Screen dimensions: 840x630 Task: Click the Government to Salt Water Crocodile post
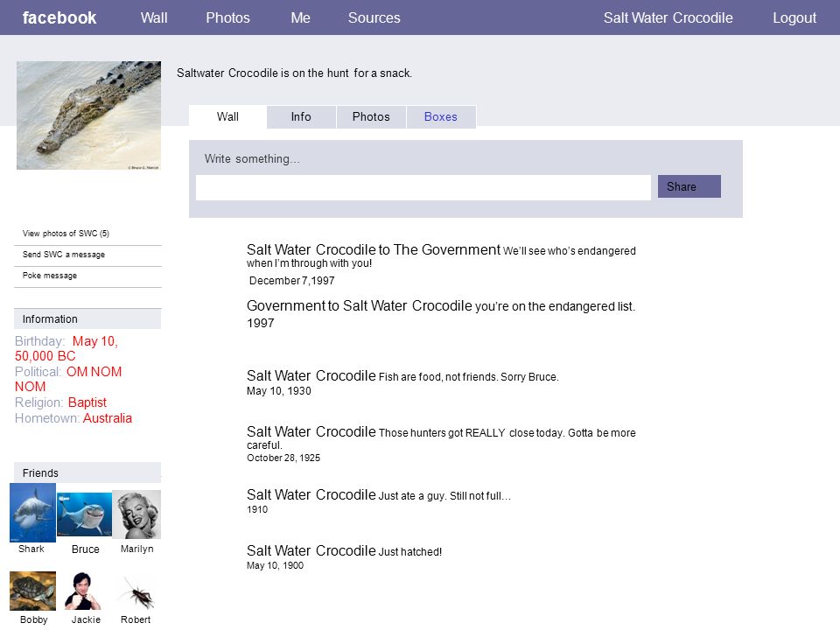click(441, 306)
